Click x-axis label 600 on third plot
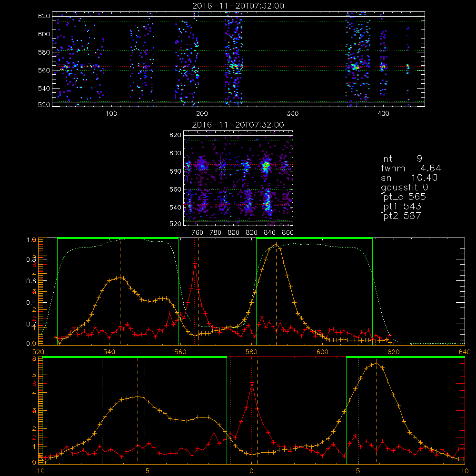The image size is (476, 476). pos(322,352)
